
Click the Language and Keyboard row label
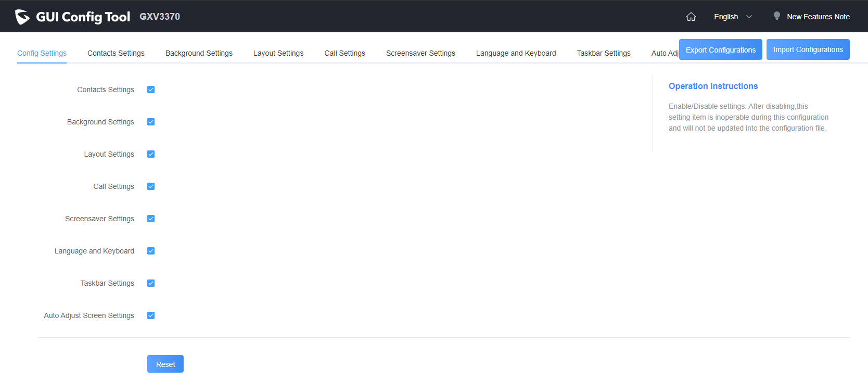94,251
